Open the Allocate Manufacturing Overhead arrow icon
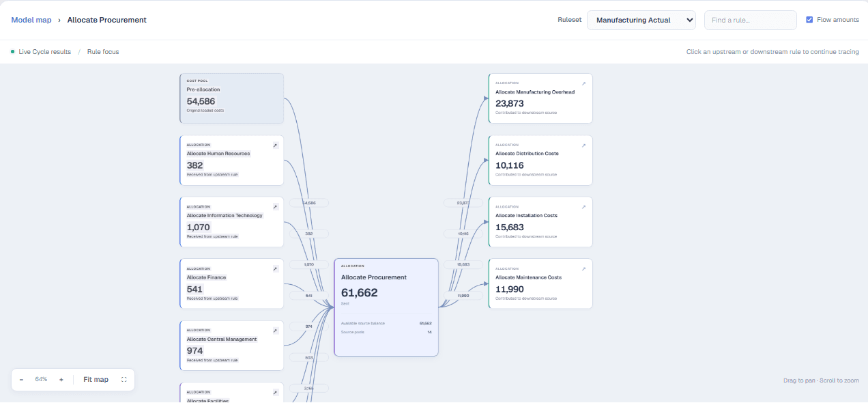 point(584,83)
